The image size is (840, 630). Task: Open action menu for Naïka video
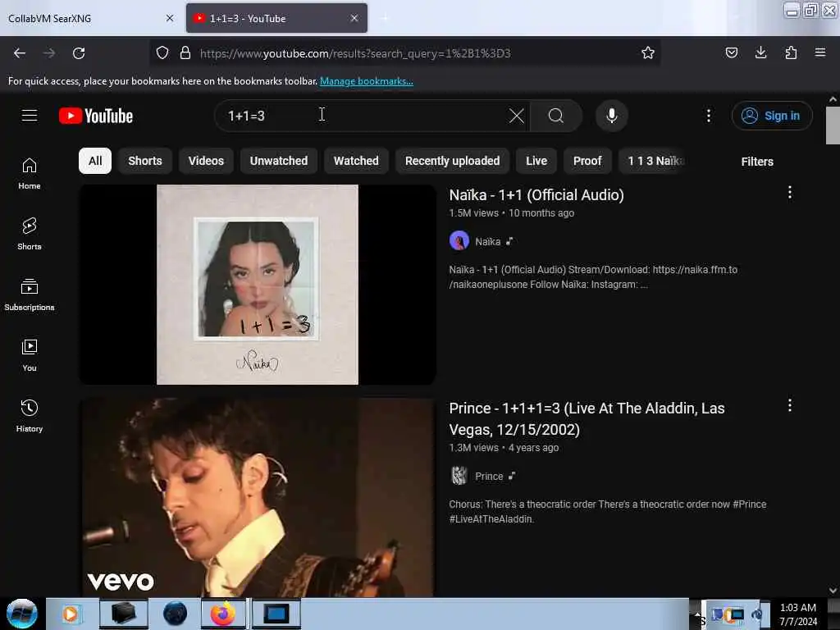(790, 192)
